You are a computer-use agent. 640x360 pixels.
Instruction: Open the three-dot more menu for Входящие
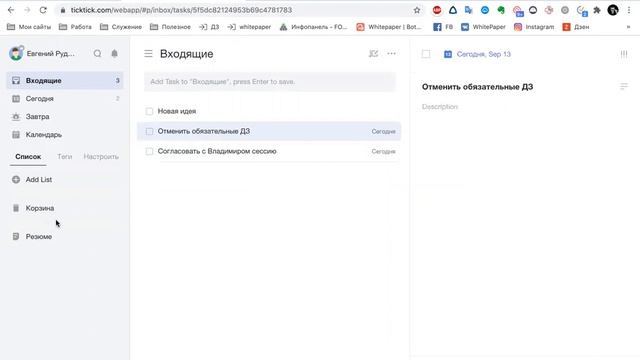click(391, 53)
